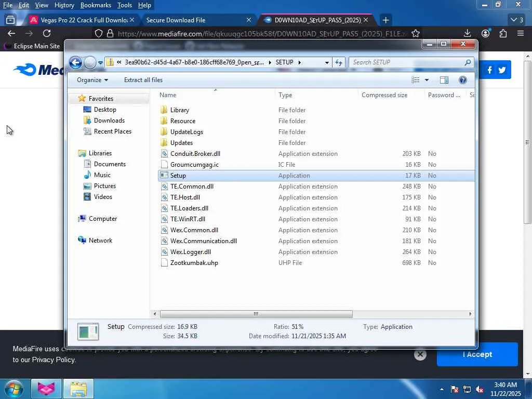
Task: Select Desktop in Favorites
Action: [105, 110]
